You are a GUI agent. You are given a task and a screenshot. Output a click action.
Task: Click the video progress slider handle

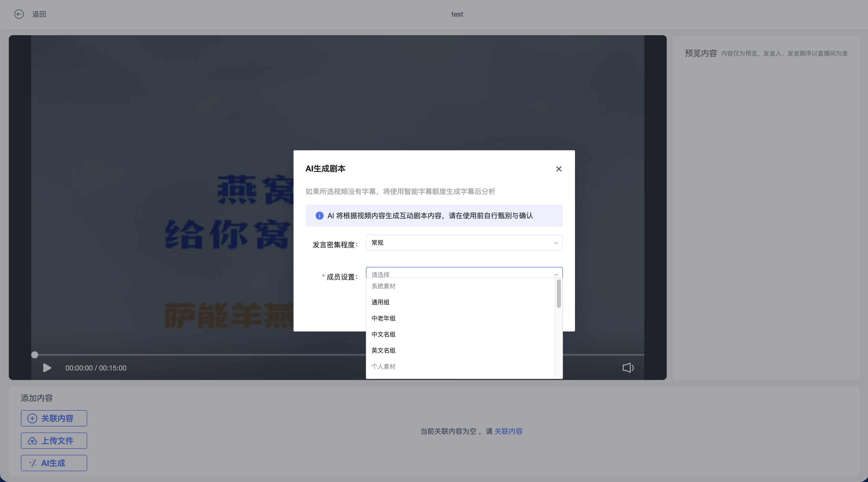(35, 355)
